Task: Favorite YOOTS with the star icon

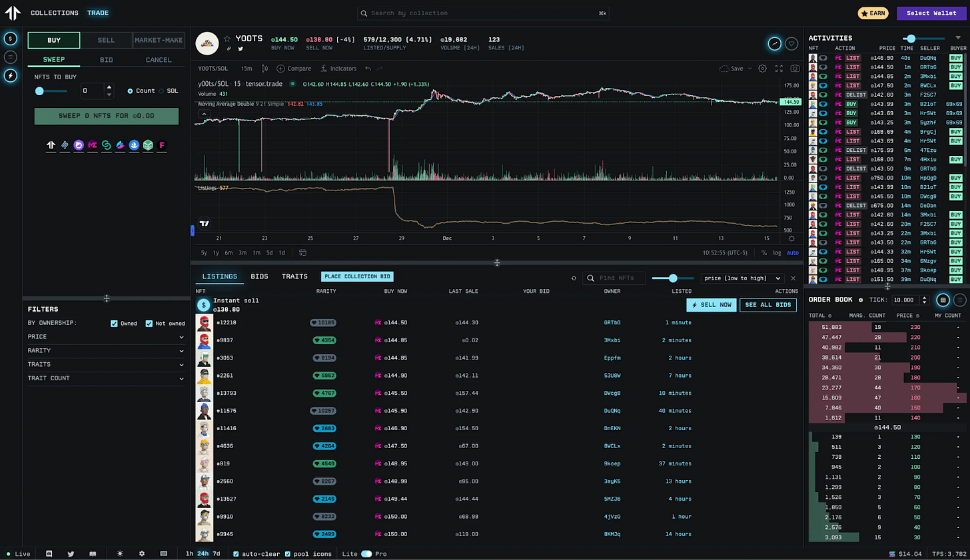Action: point(227,39)
